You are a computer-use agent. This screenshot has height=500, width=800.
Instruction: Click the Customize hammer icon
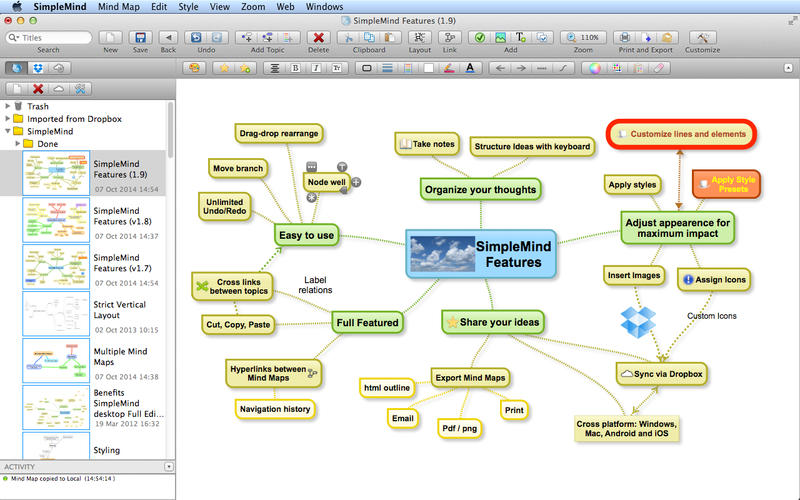pyautogui.click(x=702, y=37)
